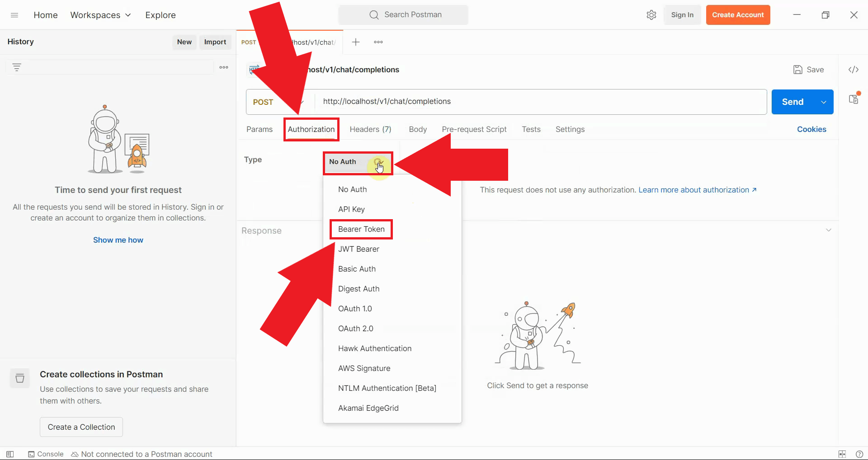Screen dimensions: 868x460
Task: Click the help icon in status bar
Action: coord(859,454)
